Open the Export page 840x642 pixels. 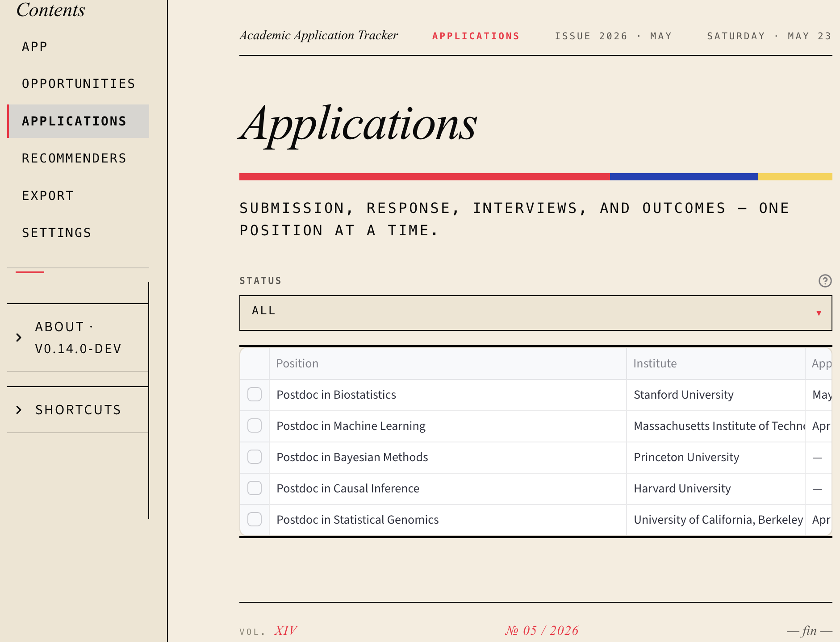[x=78, y=196]
